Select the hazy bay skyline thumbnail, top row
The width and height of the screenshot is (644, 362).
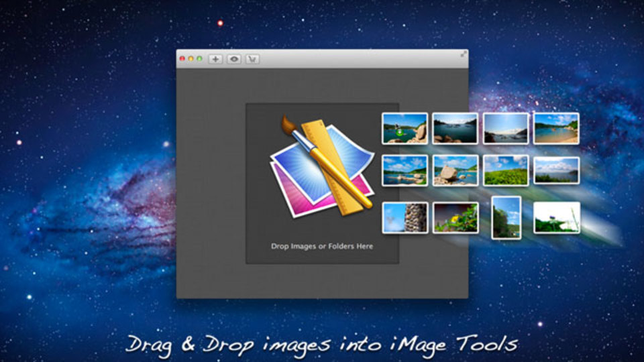[x=506, y=129]
